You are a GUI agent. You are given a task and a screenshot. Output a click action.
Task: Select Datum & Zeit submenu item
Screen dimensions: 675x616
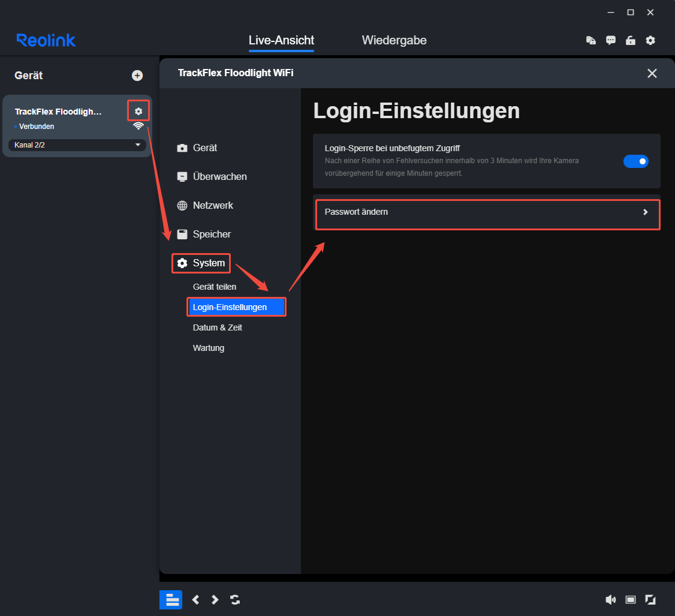click(x=217, y=328)
